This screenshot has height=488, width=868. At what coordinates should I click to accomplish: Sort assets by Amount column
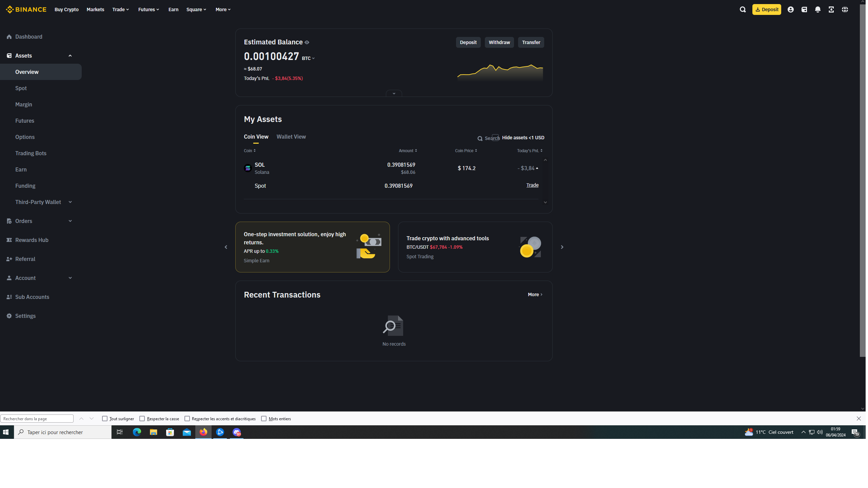point(408,151)
